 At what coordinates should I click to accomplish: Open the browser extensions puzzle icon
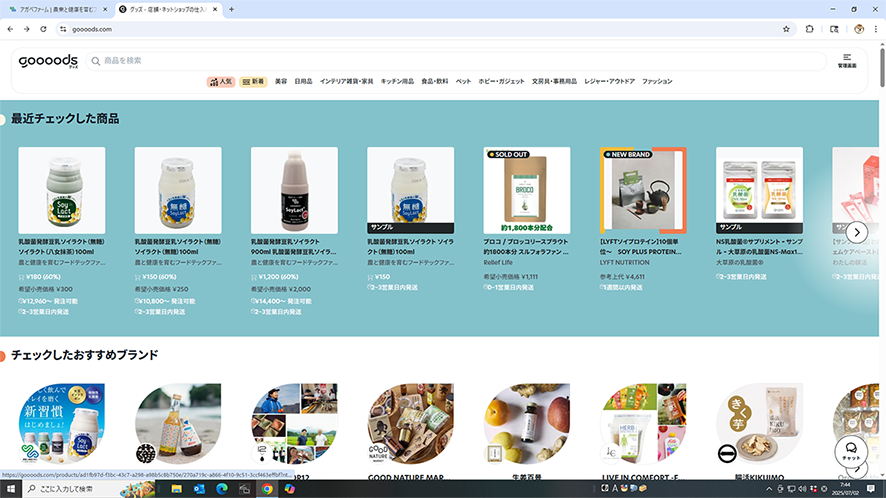[x=809, y=29]
